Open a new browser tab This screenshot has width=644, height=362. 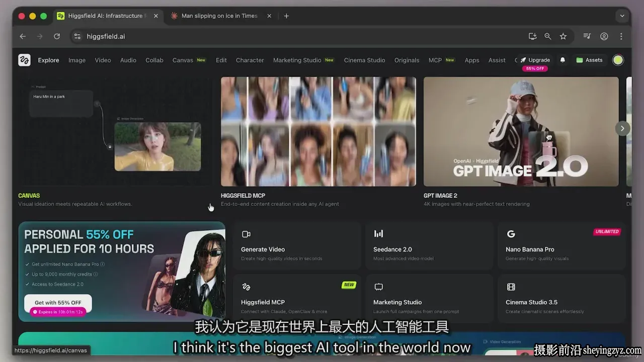tap(286, 16)
